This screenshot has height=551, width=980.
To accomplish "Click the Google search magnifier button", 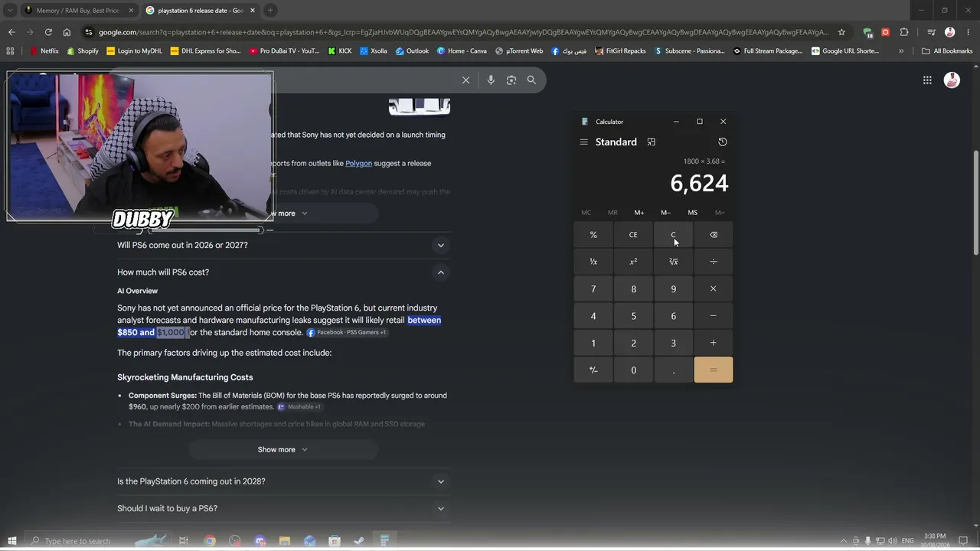I will point(531,80).
